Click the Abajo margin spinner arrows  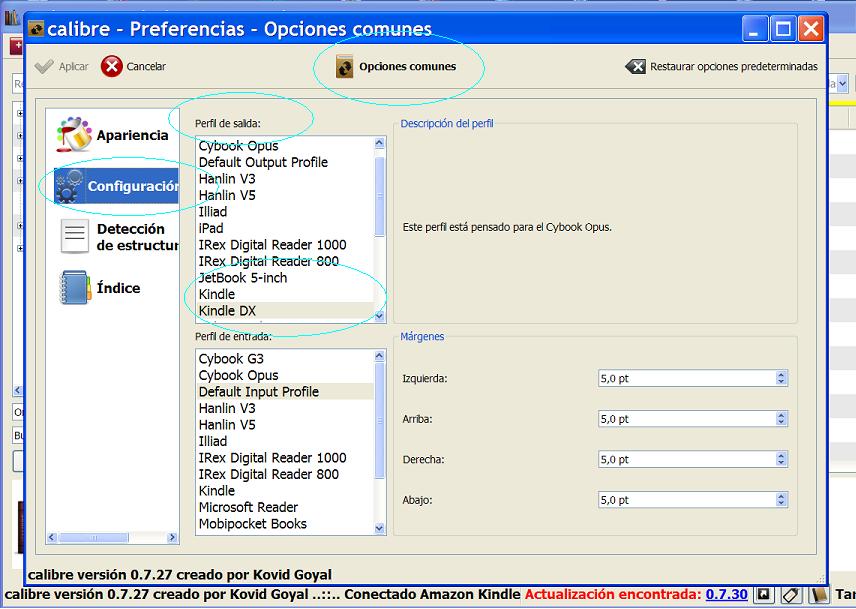tap(781, 499)
